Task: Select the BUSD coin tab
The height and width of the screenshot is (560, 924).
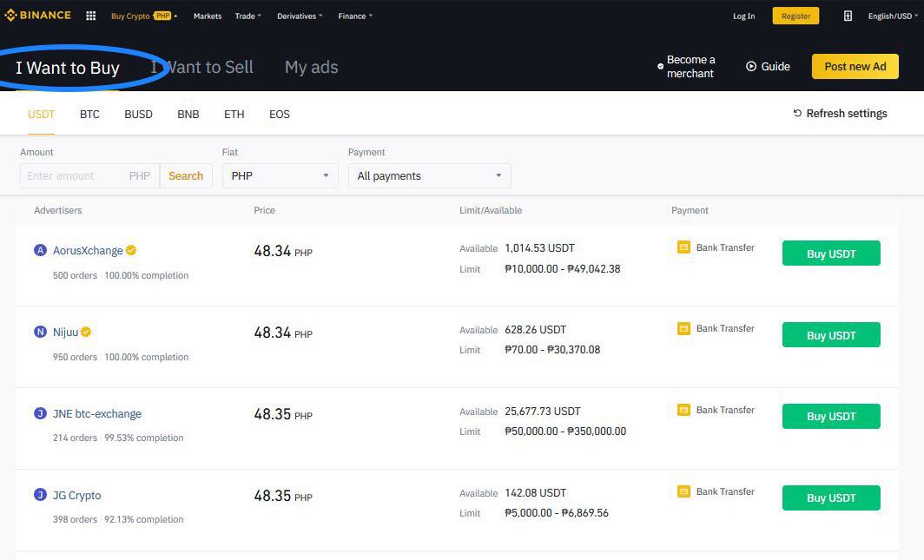Action: [x=138, y=115]
